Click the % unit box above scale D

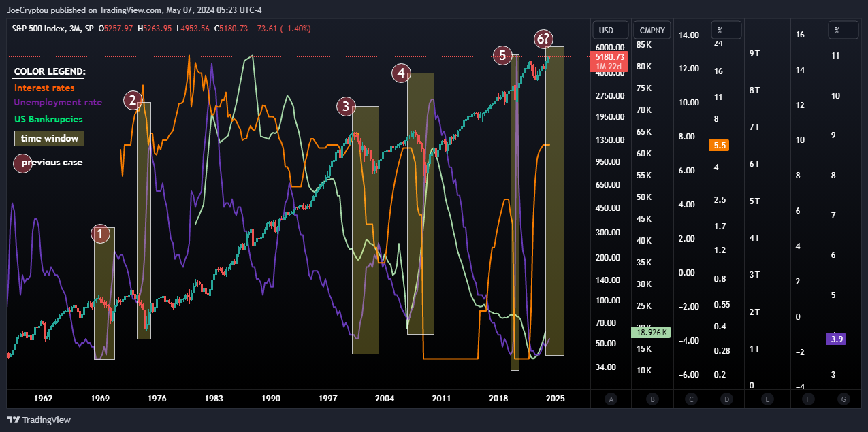[x=726, y=30]
